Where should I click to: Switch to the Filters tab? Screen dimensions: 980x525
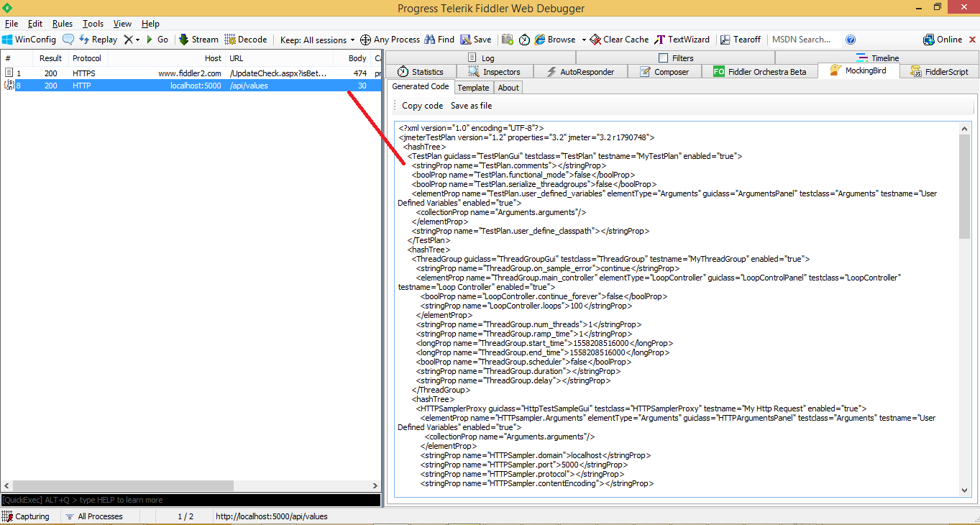coord(676,58)
